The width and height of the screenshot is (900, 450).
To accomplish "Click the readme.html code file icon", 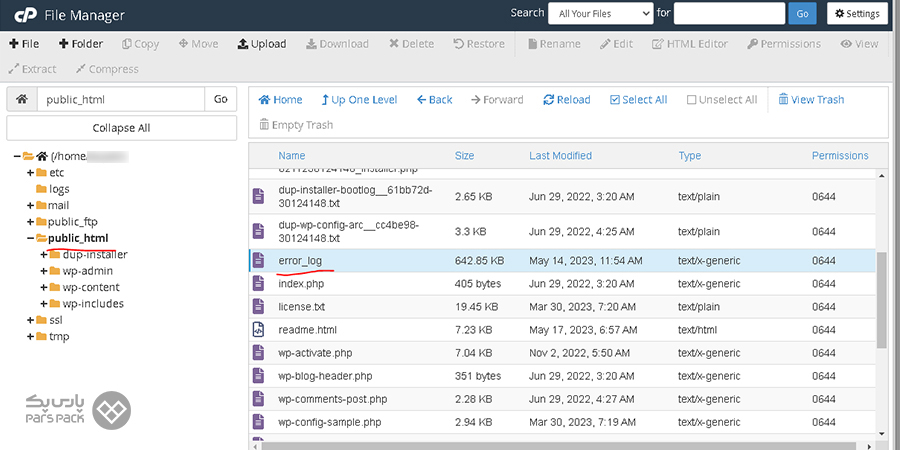I will [x=259, y=330].
